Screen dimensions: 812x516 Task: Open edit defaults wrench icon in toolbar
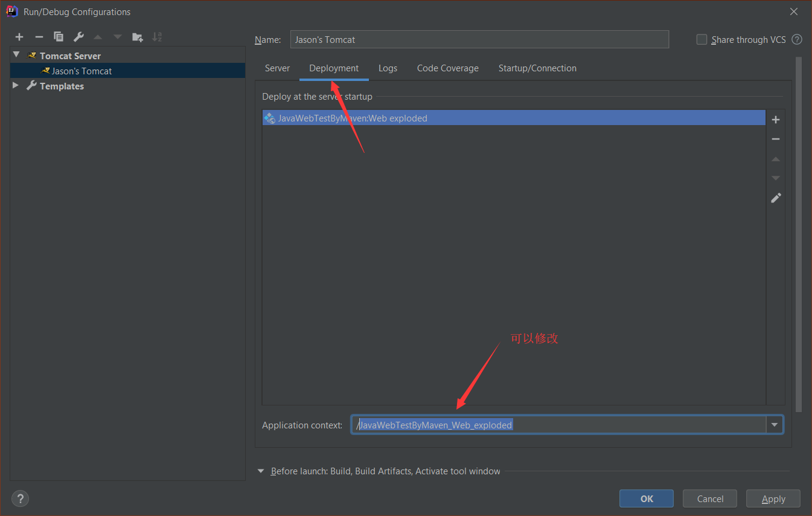coord(78,37)
